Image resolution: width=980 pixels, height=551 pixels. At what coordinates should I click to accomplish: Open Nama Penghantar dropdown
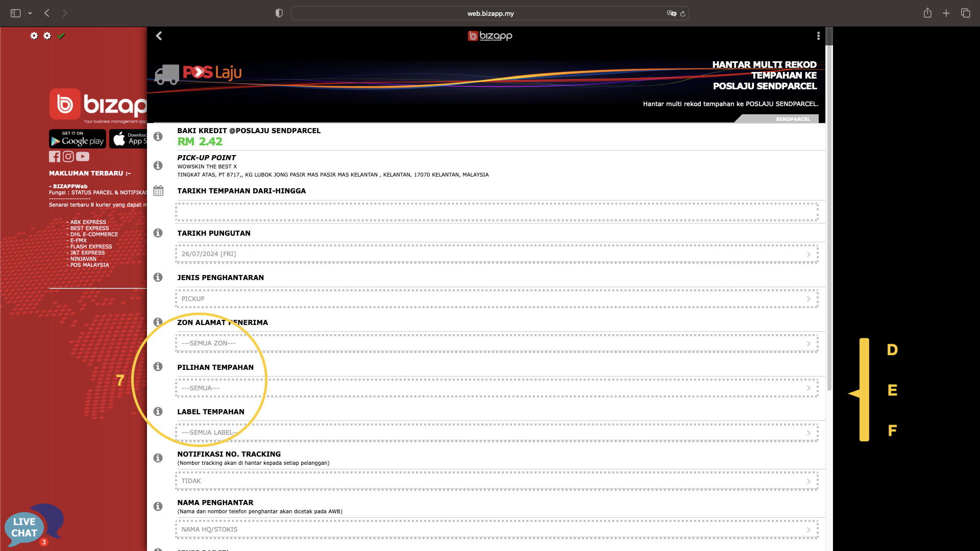tap(497, 530)
